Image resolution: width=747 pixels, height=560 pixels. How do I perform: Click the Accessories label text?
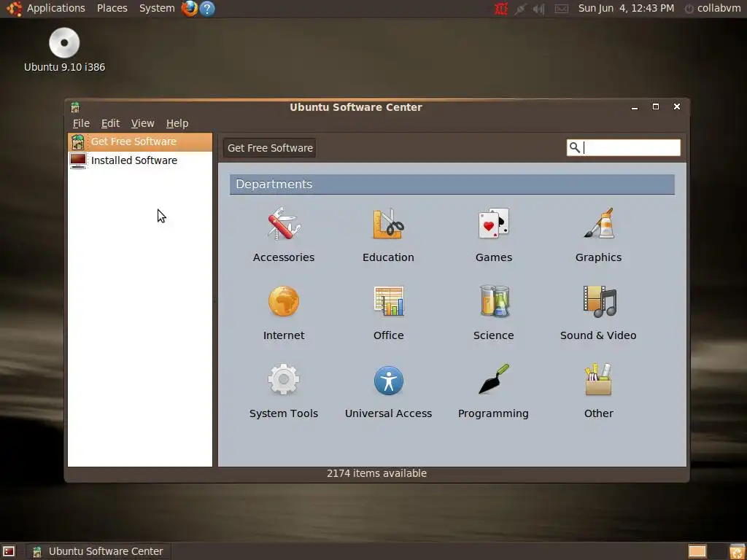(x=284, y=257)
